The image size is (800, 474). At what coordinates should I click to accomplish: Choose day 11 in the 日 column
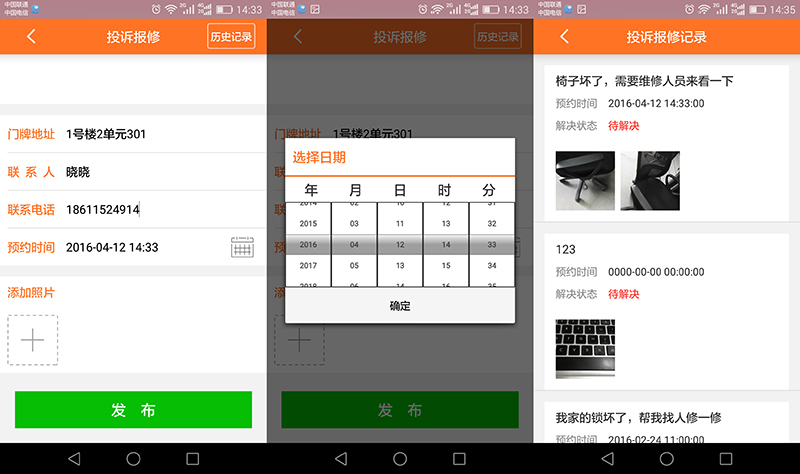click(400, 224)
